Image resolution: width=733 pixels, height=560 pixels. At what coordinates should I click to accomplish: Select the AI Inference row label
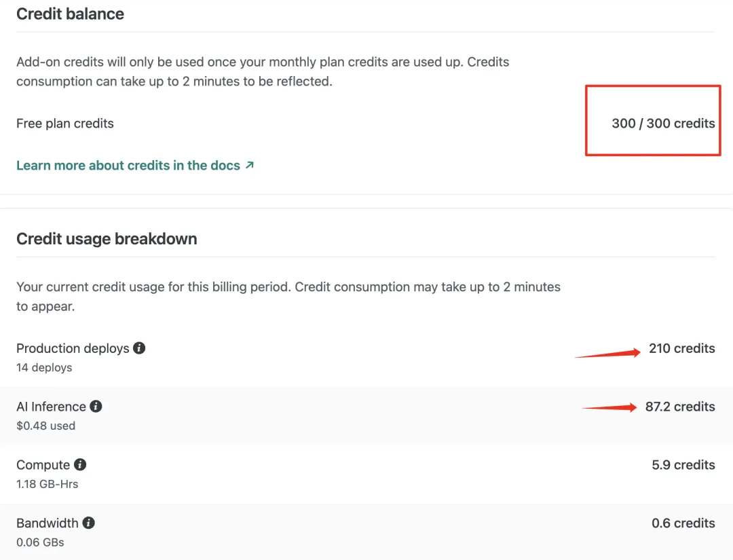(51, 407)
